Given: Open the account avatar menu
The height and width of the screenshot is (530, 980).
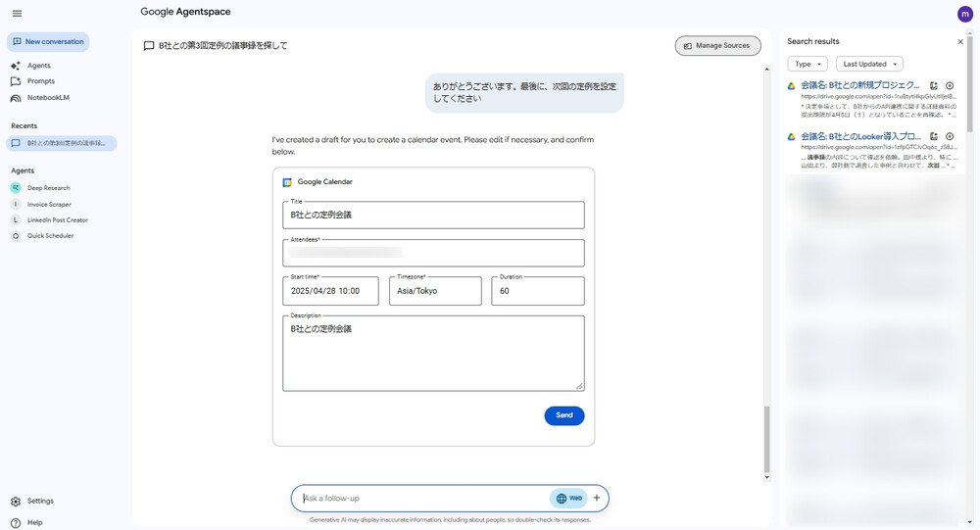Looking at the screenshot, I should [965, 14].
